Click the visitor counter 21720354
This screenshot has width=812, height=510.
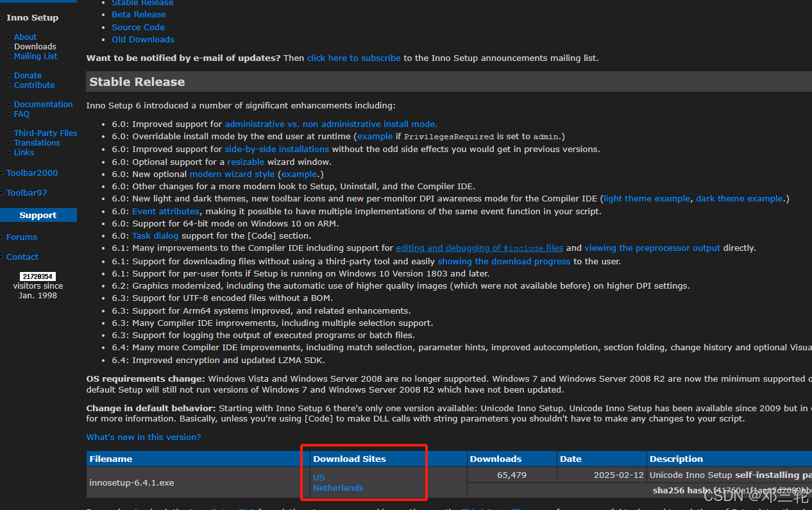point(38,276)
